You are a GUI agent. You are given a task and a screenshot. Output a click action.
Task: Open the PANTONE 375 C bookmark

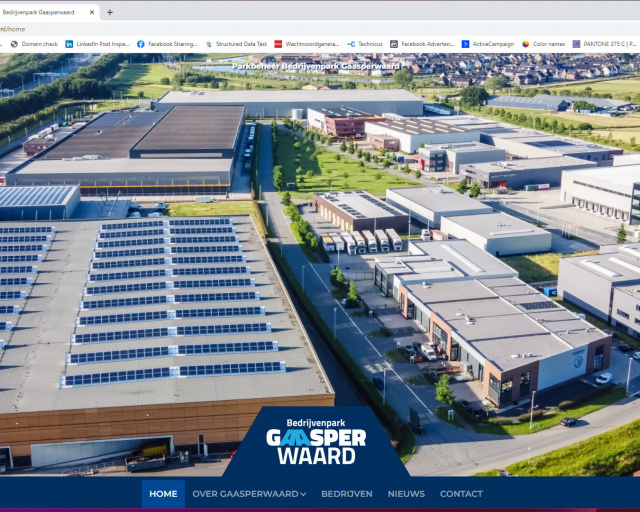(x=604, y=44)
